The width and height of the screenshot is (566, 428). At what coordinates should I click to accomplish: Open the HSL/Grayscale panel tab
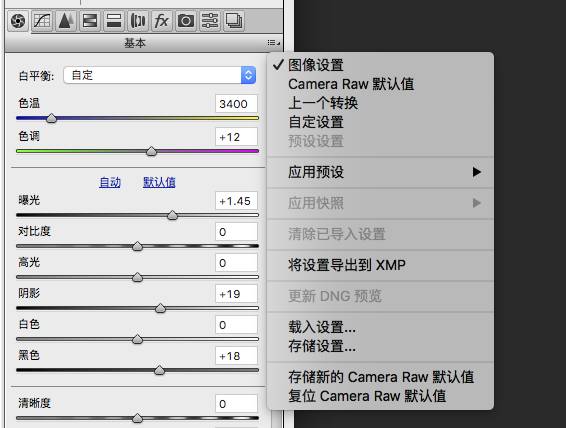click(x=90, y=21)
